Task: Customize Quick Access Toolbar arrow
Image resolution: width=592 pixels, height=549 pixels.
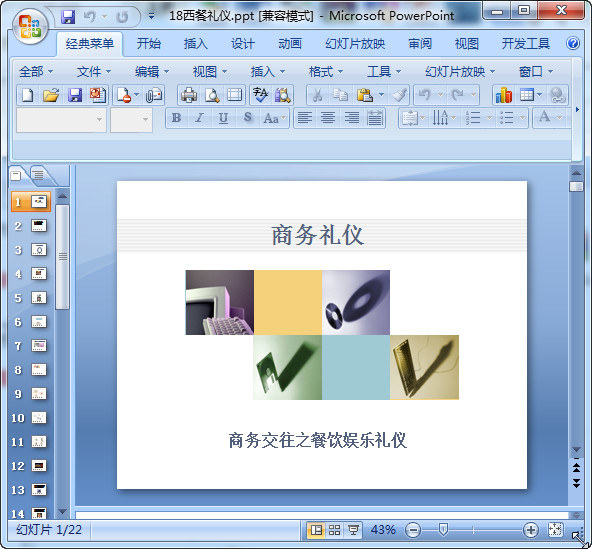Action: point(151,17)
